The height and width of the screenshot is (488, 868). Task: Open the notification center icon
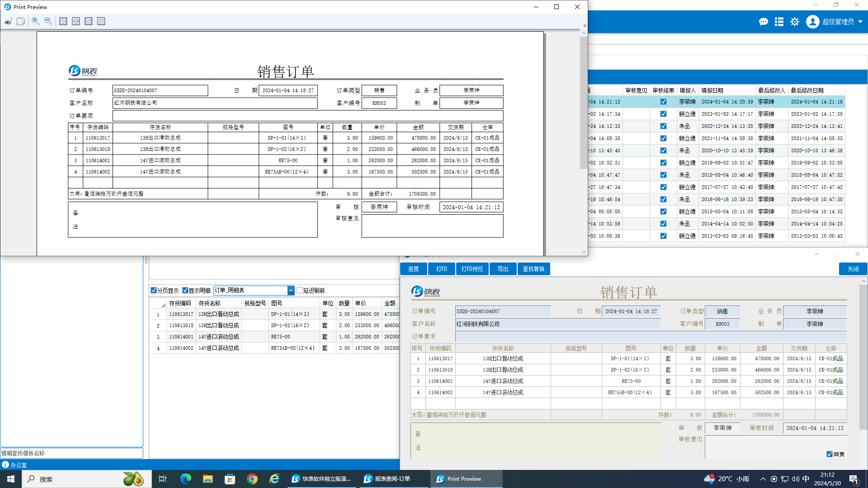(x=854, y=479)
